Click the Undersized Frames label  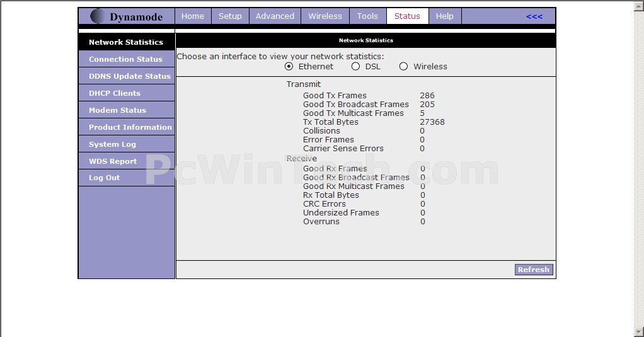[341, 213]
